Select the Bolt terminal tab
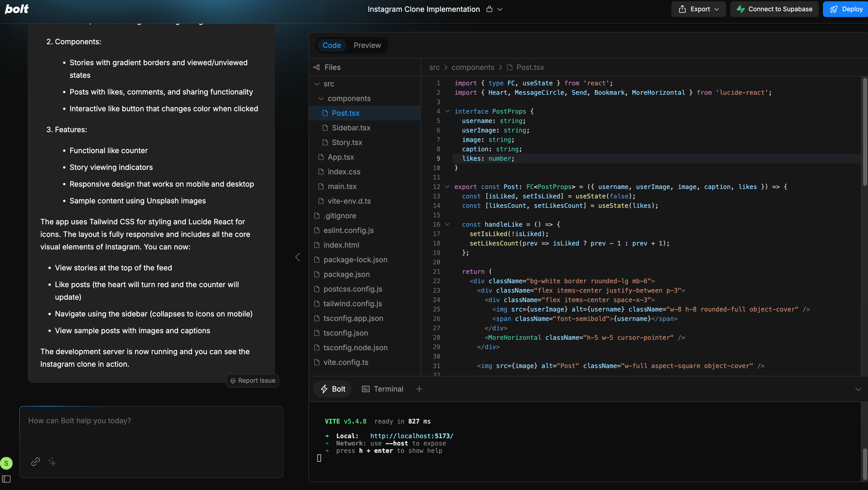The height and width of the screenshot is (490, 868). click(x=333, y=389)
